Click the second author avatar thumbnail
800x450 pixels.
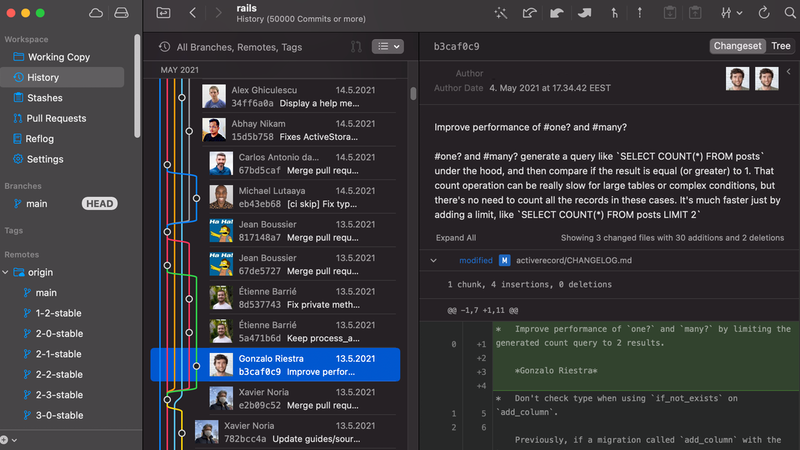pos(767,79)
